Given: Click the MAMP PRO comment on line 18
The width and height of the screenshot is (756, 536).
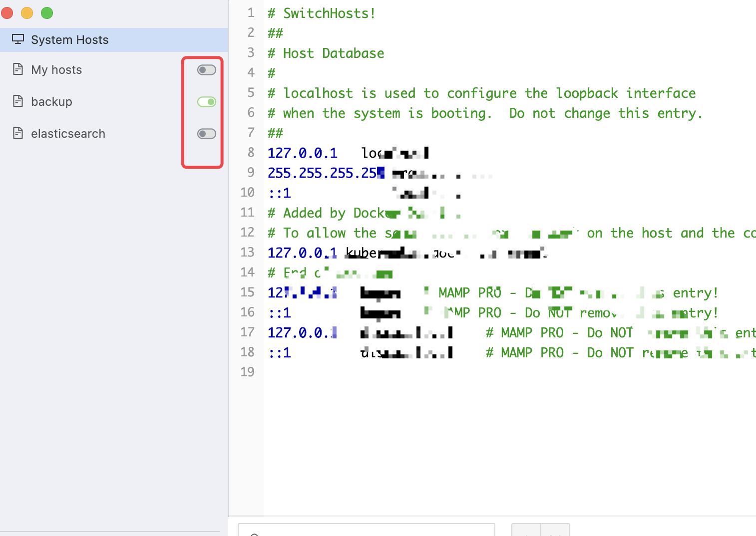Looking at the screenshot, I should (x=621, y=353).
